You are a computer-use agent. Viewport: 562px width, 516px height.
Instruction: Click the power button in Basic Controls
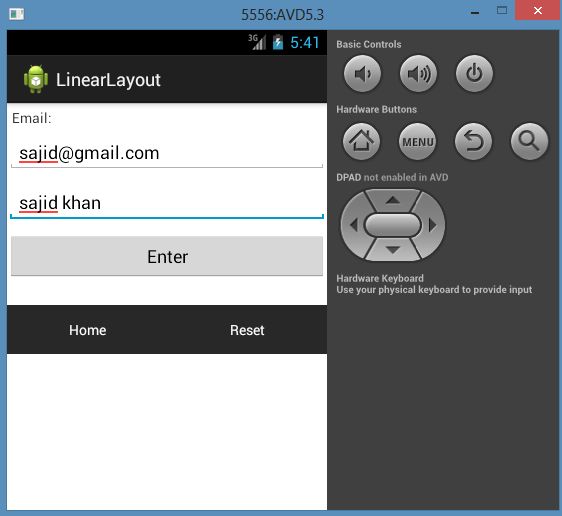(x=474, y=73)
